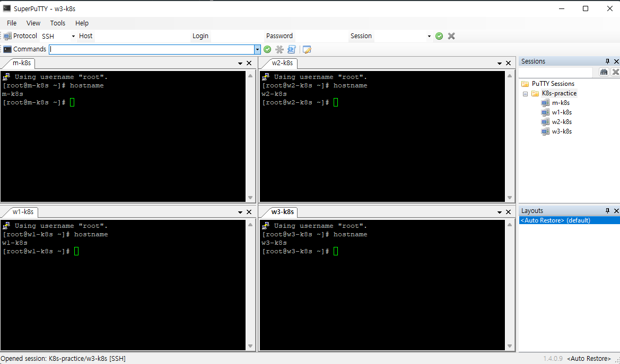Select w3-k8s session in Sessions tree

coord(562,131)
